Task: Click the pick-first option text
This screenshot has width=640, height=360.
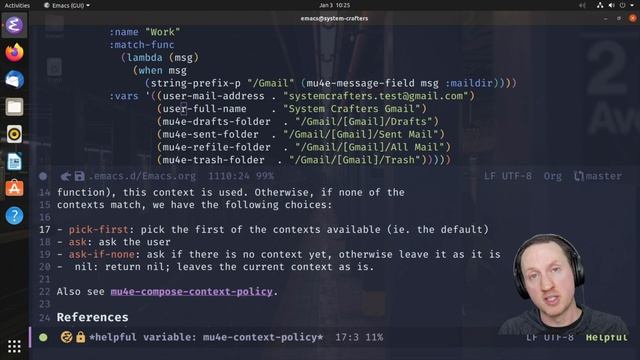Action: [98, 229]
